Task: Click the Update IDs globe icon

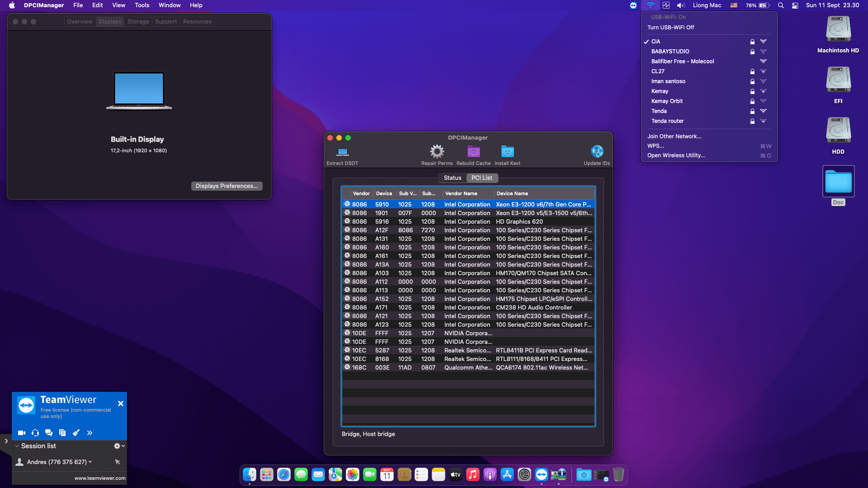Action: point(597,151)
